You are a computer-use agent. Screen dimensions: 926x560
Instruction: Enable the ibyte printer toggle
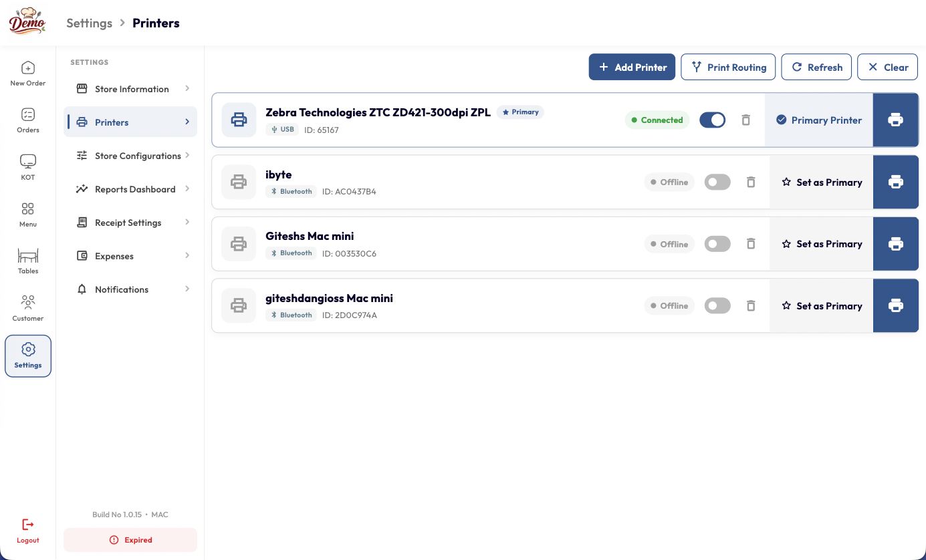[x=717, y=182]
